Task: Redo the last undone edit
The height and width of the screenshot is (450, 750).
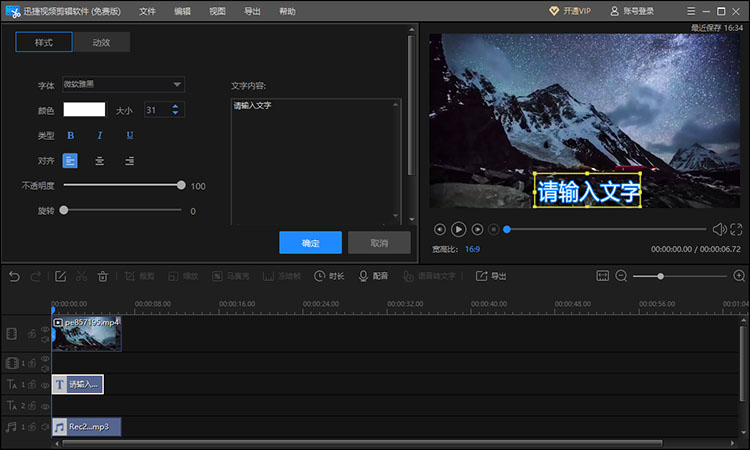Action: (x=35, y=276)
